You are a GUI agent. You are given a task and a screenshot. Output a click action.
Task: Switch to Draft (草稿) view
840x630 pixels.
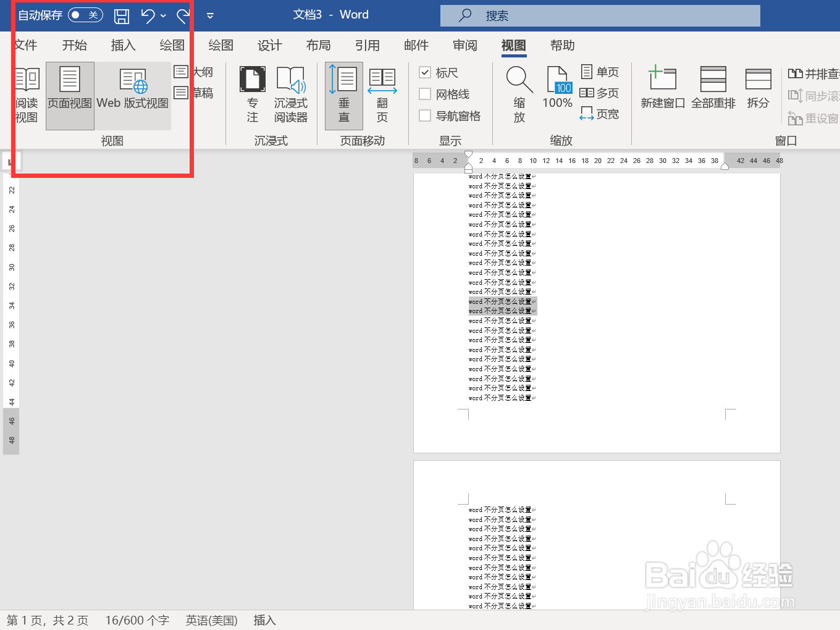[194, 93]
